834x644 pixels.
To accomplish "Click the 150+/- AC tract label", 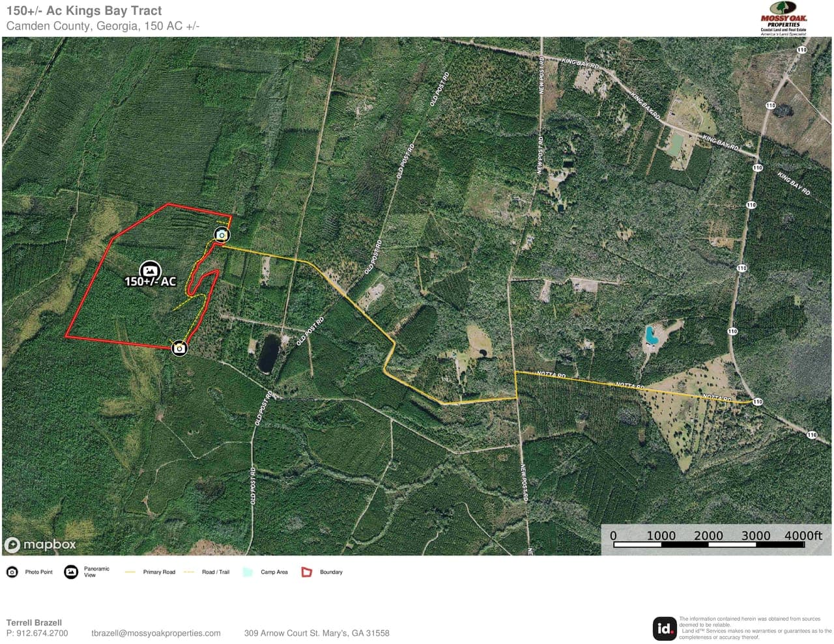I will 150,281.
